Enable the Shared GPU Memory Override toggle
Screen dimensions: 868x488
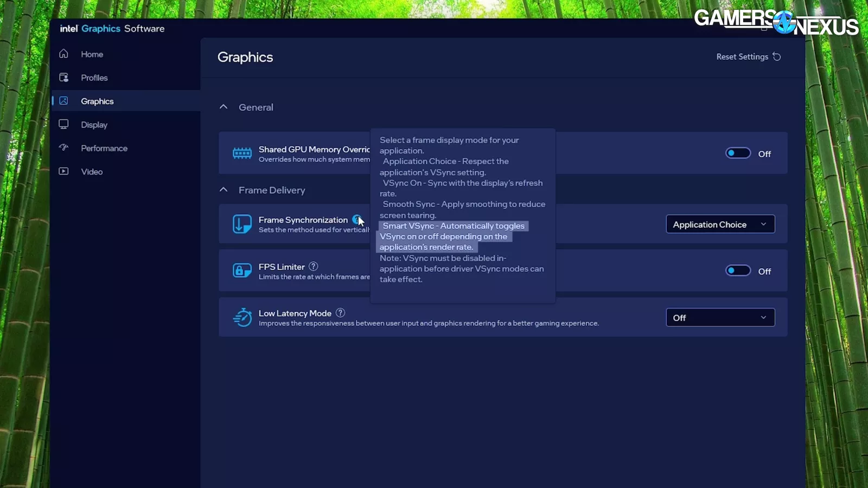click(x=738, y=153)
